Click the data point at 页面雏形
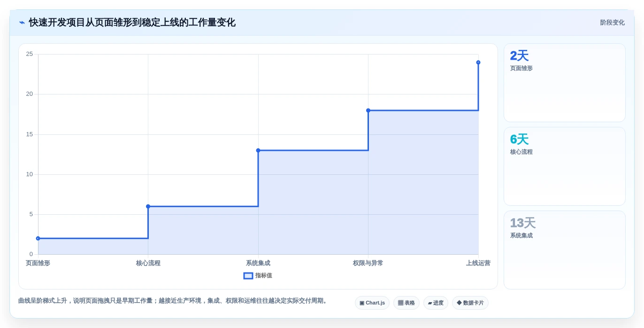This screenshot has height=328, width=644. click(38, 238)
